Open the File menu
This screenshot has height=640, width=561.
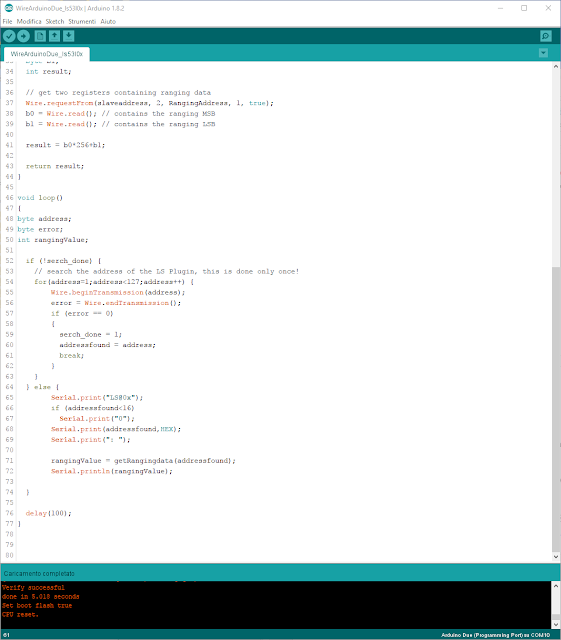[7, 22]
